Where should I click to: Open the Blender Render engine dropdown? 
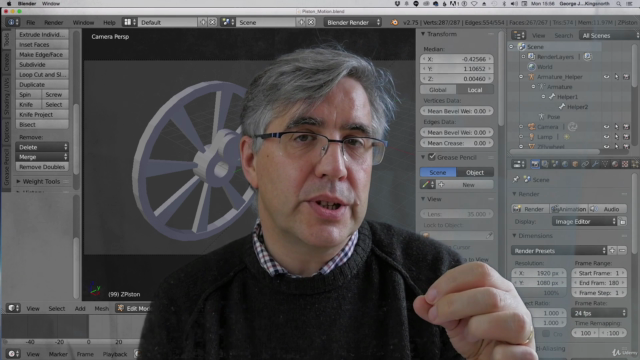(x=353, y=22)
